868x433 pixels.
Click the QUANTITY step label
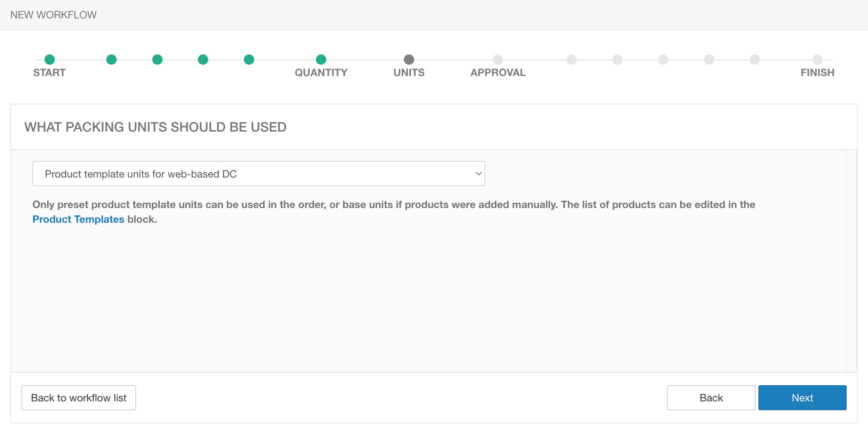[x=321, y=73]
